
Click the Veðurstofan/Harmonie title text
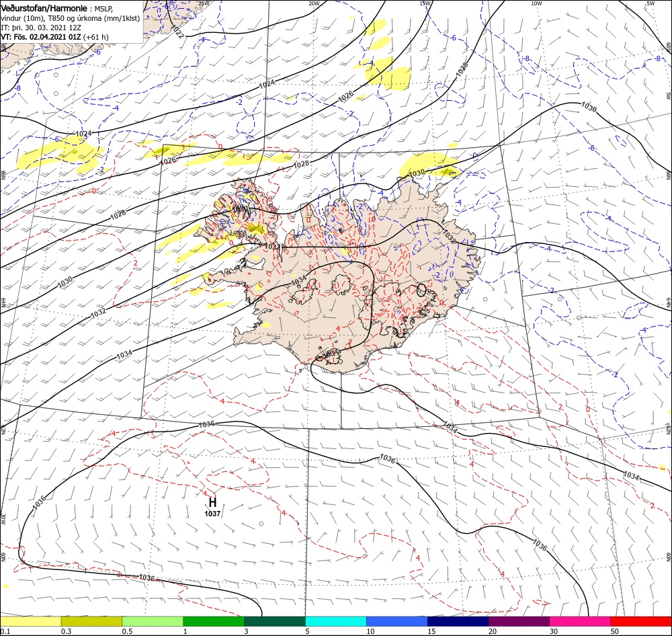[44, 9]
